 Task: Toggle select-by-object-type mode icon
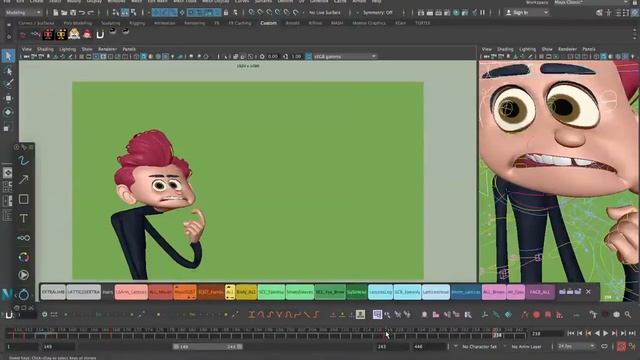click(125, 13)
